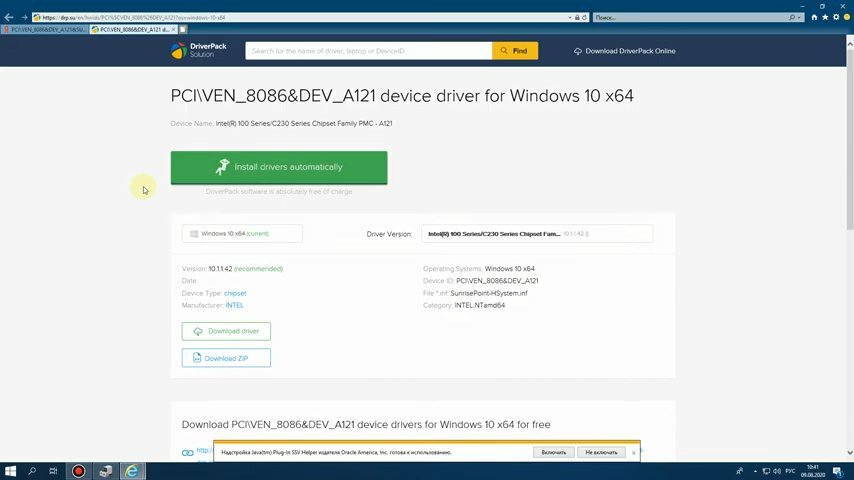Click Device ID PCI\VEN_8086&DEV_A121 value

coord(497,281)
